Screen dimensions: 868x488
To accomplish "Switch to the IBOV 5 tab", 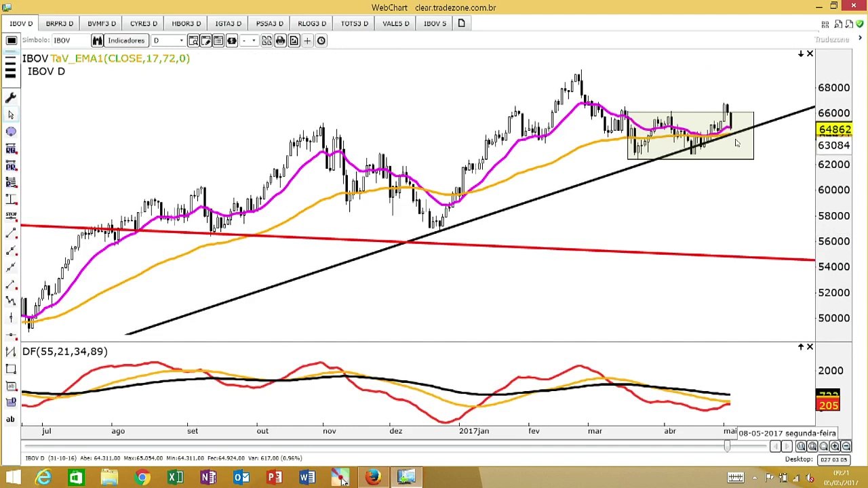I will pyautogui.click(x=435, y=24).
